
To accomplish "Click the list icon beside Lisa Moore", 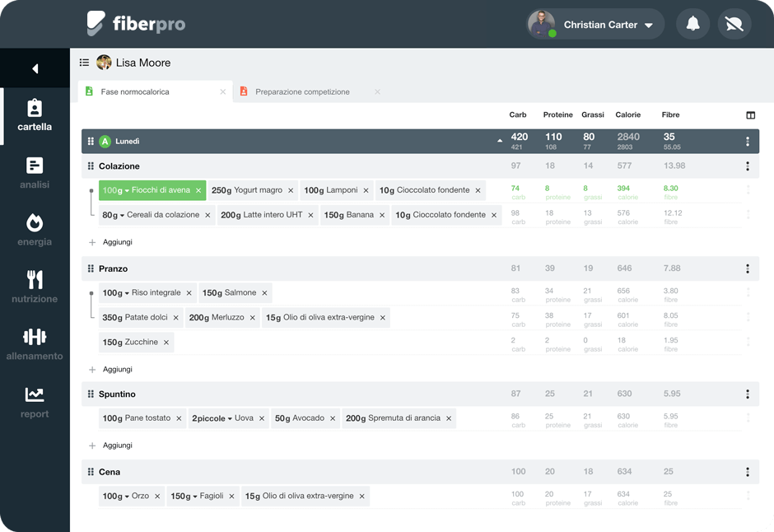I will pos(84,63).
